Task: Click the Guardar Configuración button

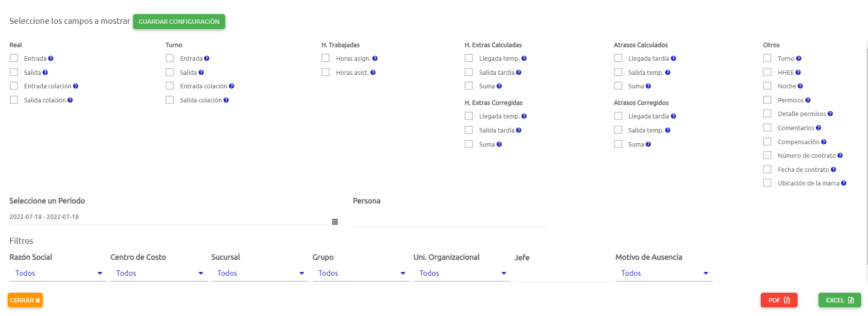Action: coord(179,22)
